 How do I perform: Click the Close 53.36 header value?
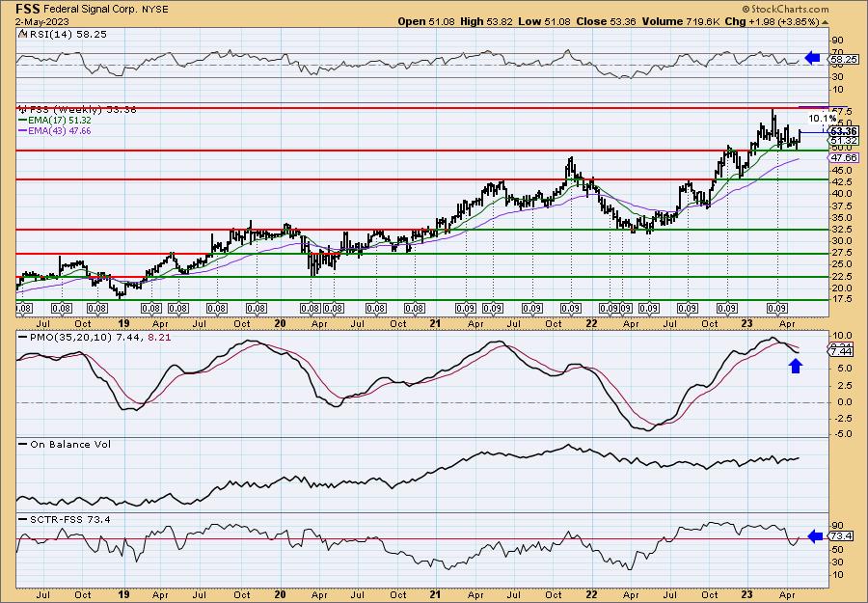(607, 21)
